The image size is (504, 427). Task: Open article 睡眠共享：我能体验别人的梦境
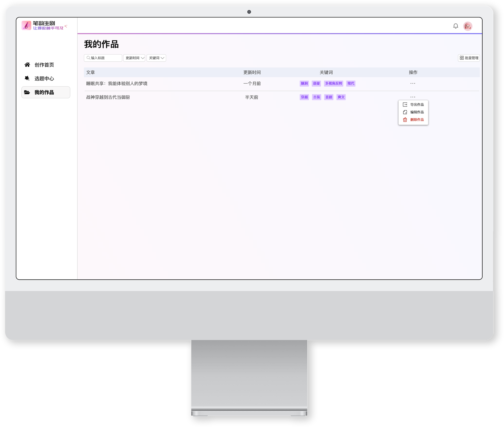click(x=117, y=84)
